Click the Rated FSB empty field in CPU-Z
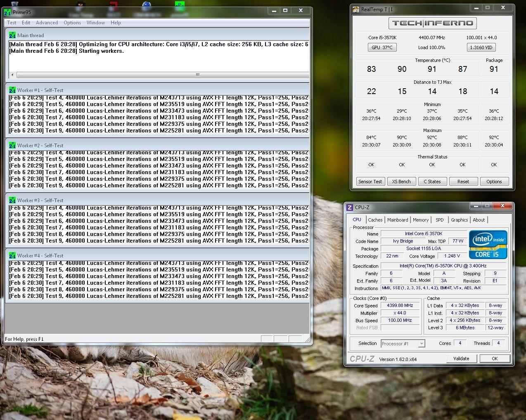The height and width of the screenshot is (420, 526). (x=400, y=328)
